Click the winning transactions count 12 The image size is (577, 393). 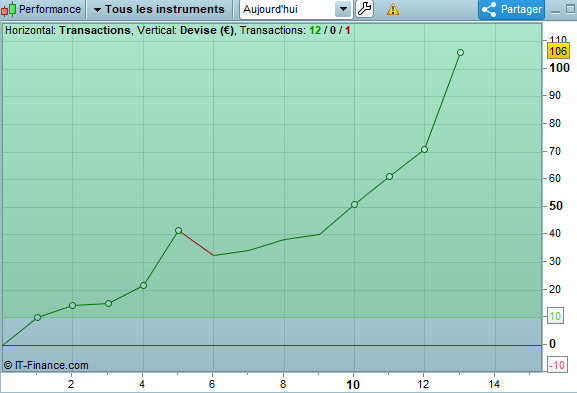point(315,30)
